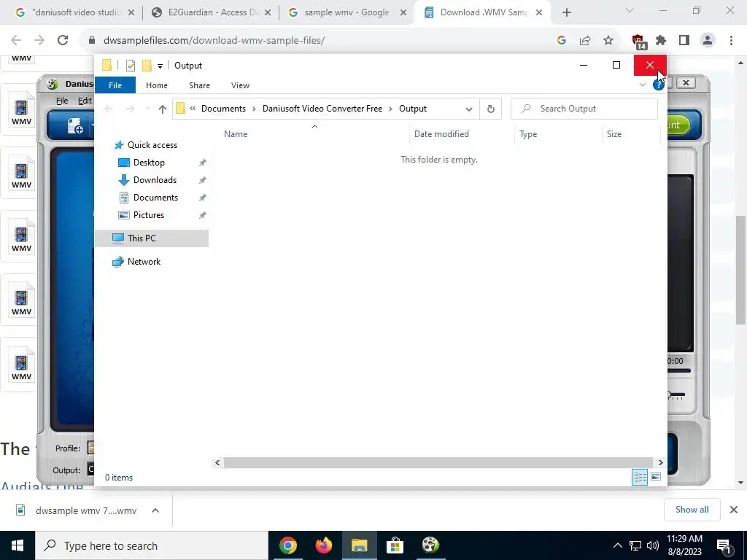The height and width of the screenshot is (560, 747).
Task: Open Edit menu in Daniusoft window
Action: [x=85, y=101]
